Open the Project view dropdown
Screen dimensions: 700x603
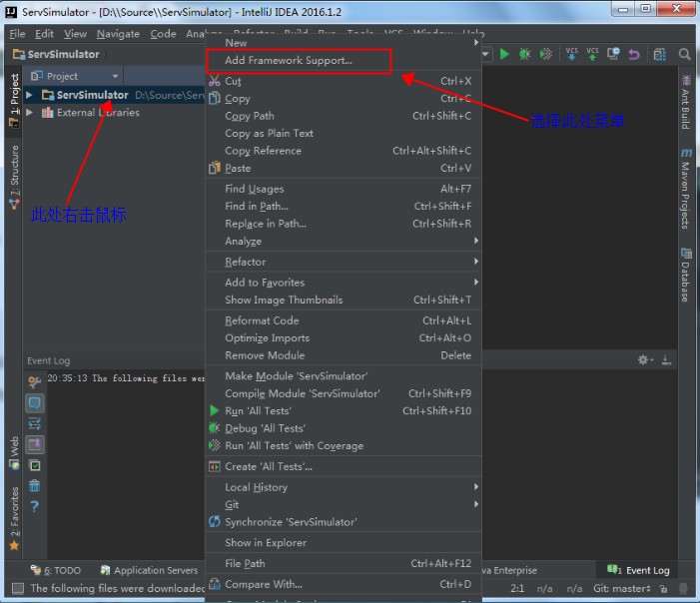75,76
